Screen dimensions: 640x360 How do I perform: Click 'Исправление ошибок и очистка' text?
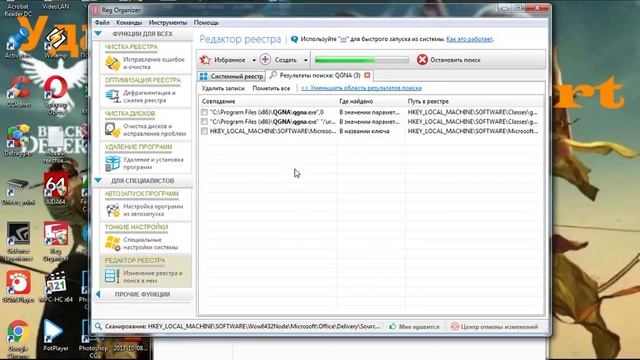pos(153,63)
